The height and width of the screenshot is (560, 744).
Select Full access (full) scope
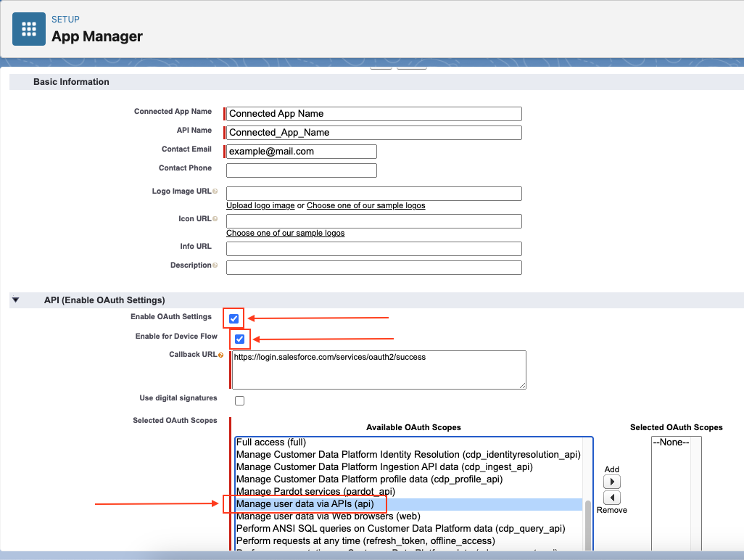pos(409,442)
